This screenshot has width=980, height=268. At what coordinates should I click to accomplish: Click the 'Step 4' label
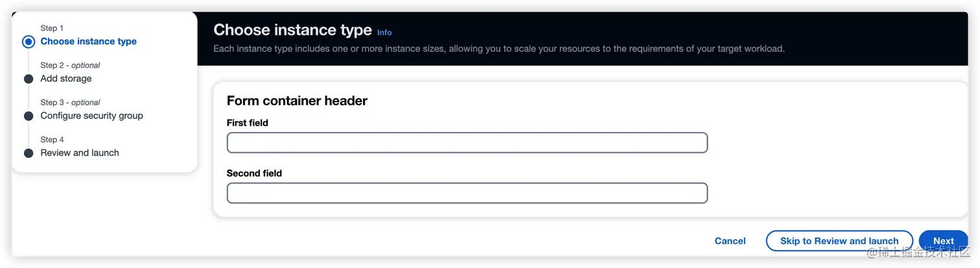(52, 140)
